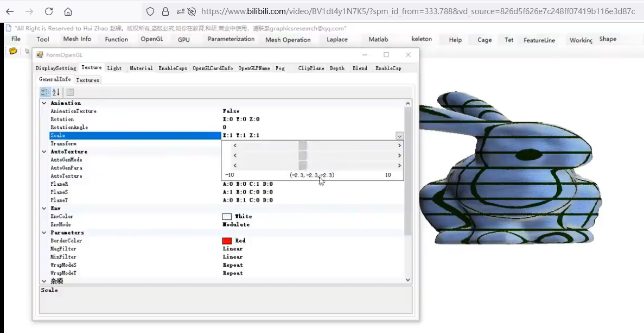Click the Property Pages icon in grid toolbar
The image size is (644, 333).
[x=70, y=92]
